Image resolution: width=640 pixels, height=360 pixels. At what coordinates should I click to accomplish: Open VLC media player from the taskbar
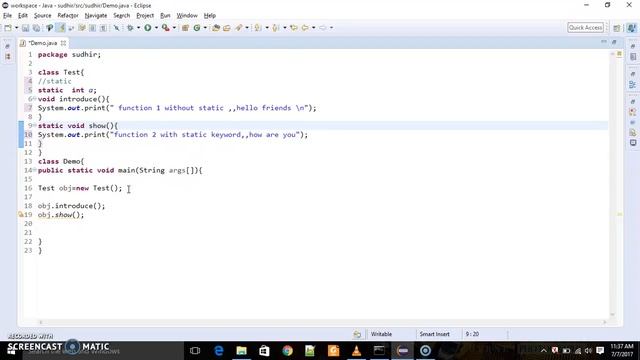pyautogui.click(x=356, y=351)
